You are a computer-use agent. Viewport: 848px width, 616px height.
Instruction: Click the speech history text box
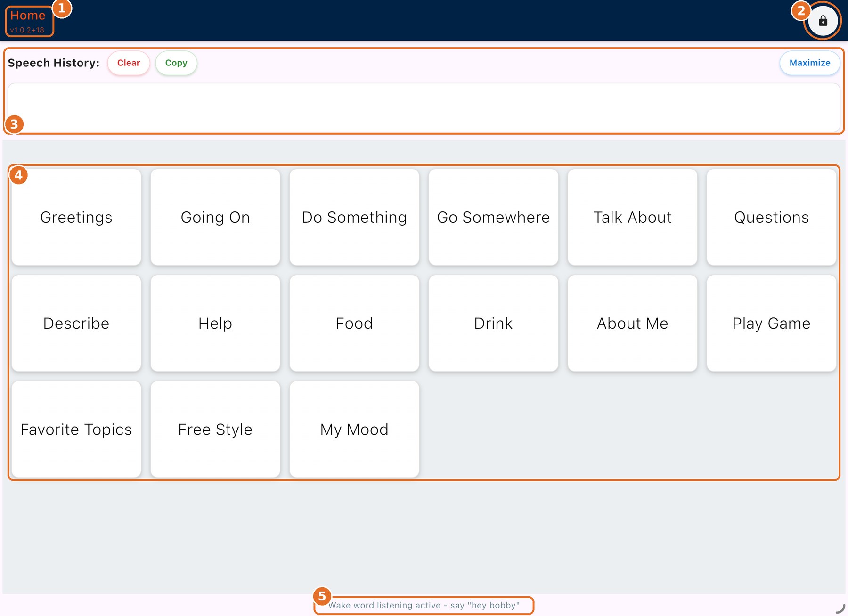coord(424,108)
